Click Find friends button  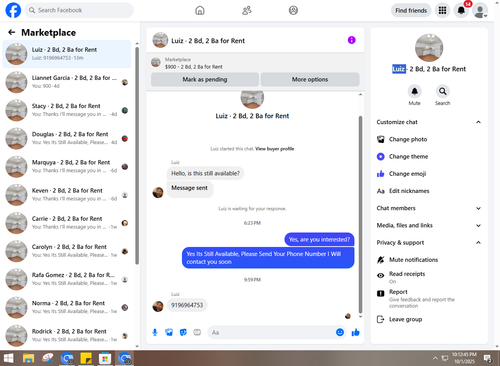tap(411, 10)
